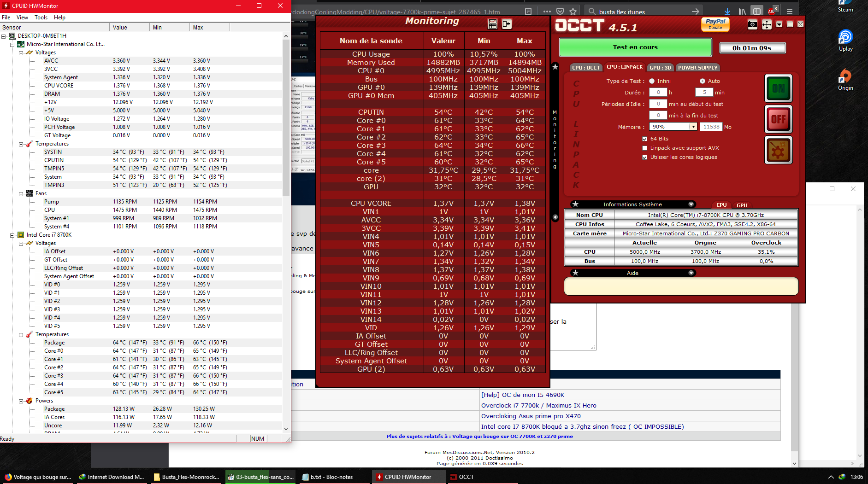Open the Uplay desktop shortcut

pyautogui.click(x=845, y=41)
